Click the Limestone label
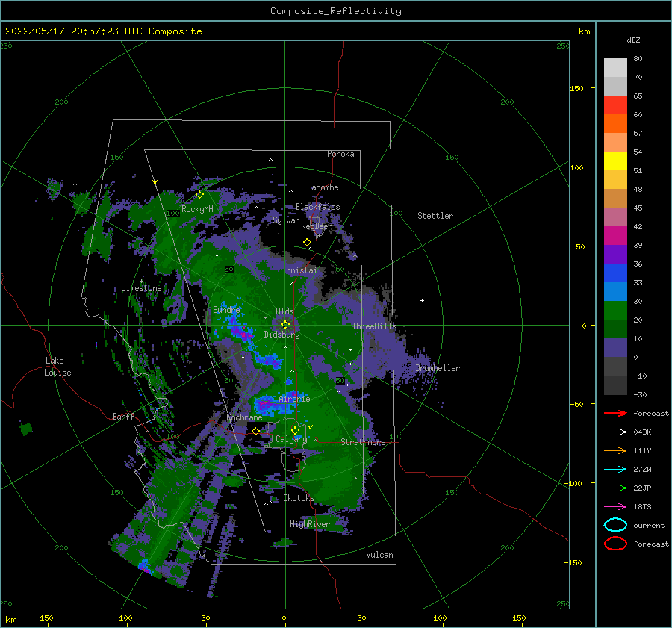672x628 pixels. 141,288
